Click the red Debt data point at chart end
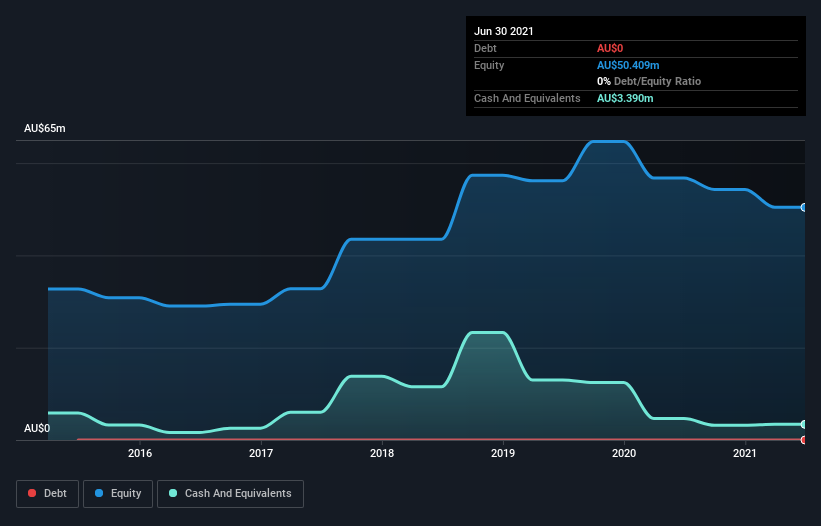821x526 pixels. click(804, 440)
